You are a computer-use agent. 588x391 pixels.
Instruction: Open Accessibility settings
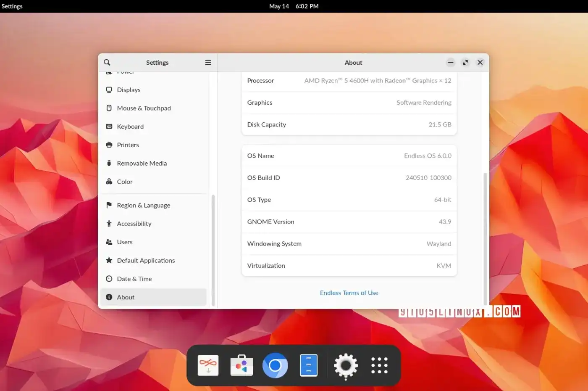pos(153,224)
